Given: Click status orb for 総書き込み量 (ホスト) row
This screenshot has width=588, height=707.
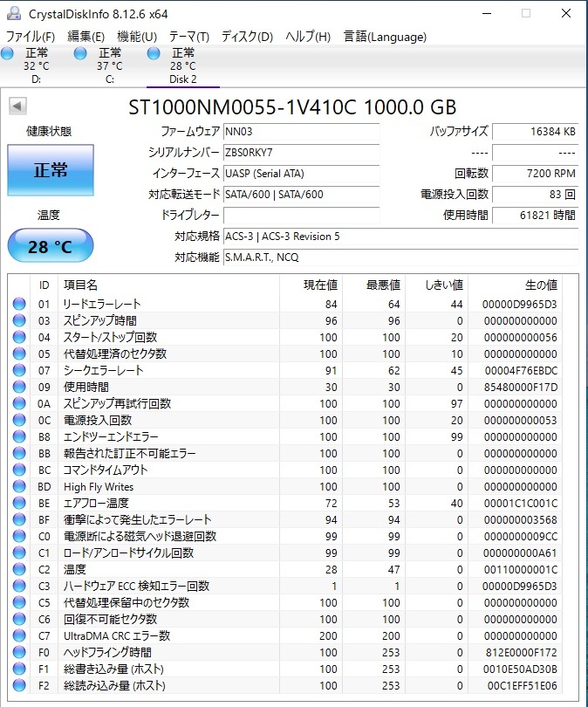Looking at the screenshot, I should (19, 669).
